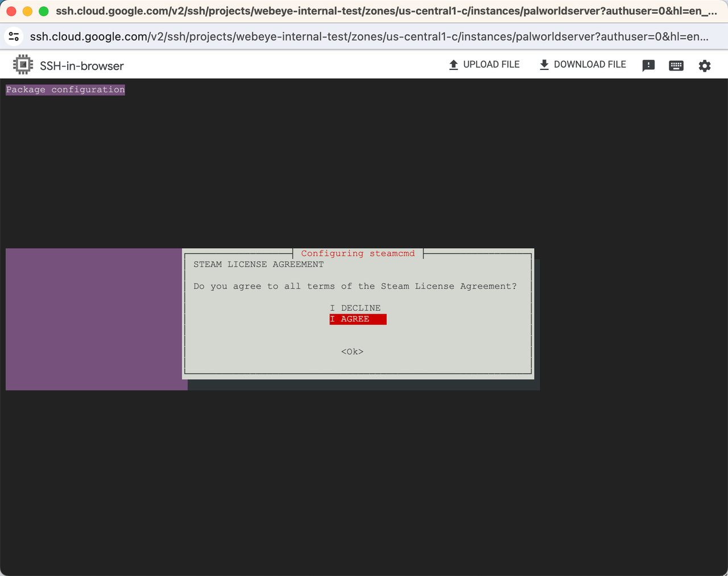
Task: Close the window with red button
Action: pyautogui.click(x=11, y=11)
